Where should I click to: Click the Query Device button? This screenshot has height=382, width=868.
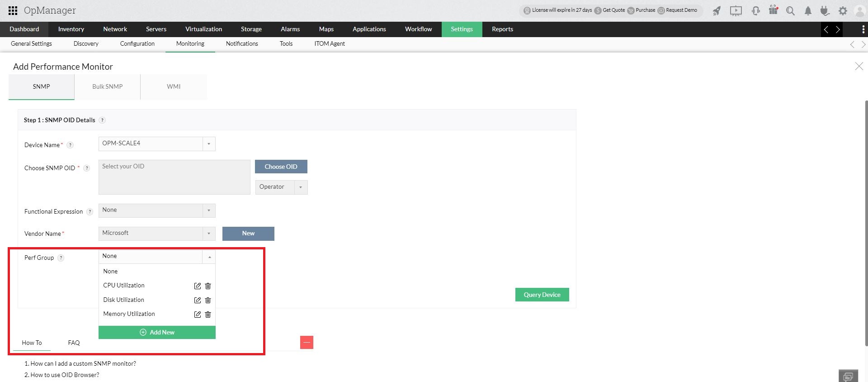point(542,295)
